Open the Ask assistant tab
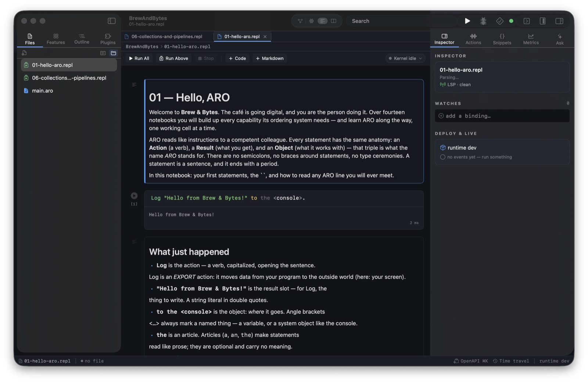 click(560, 39)
